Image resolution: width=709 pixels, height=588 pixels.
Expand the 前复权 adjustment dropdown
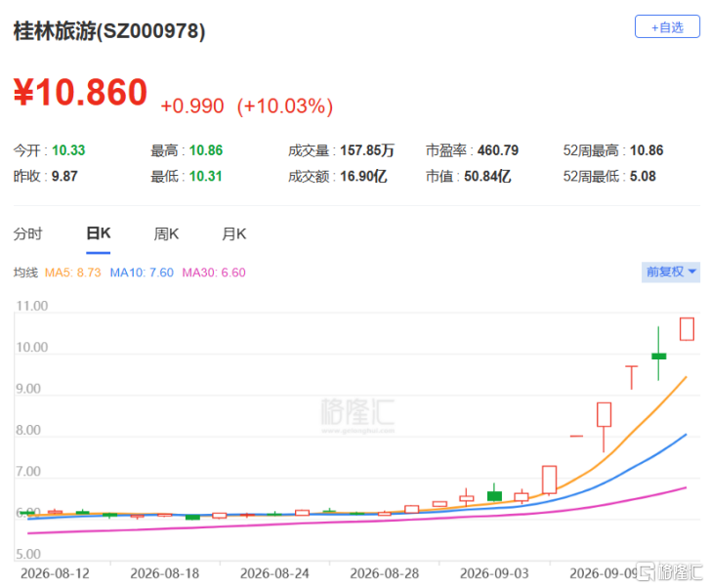pyautogui.click(x=671, y=272)
